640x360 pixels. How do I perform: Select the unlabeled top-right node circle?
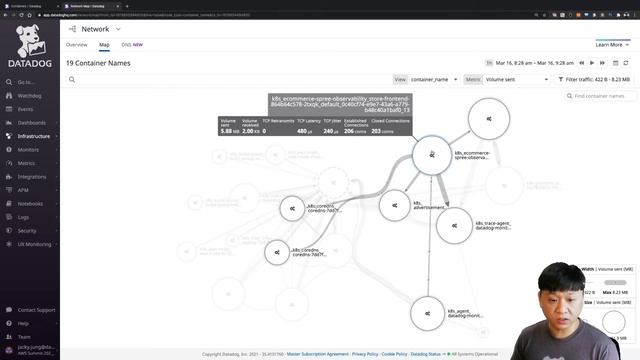pyautogui.click(x=489, y=119)
